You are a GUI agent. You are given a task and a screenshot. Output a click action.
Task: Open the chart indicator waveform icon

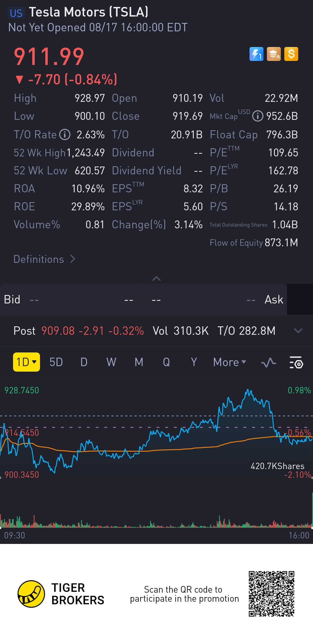(x=268, y=362)
